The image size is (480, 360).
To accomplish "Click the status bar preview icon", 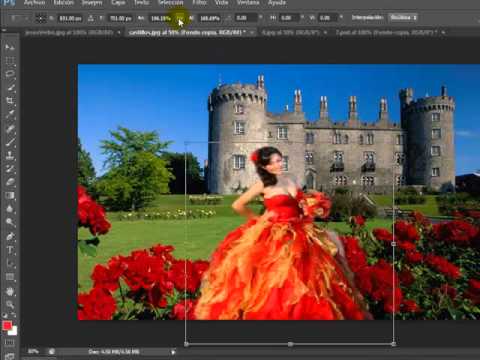I will 52,352.
